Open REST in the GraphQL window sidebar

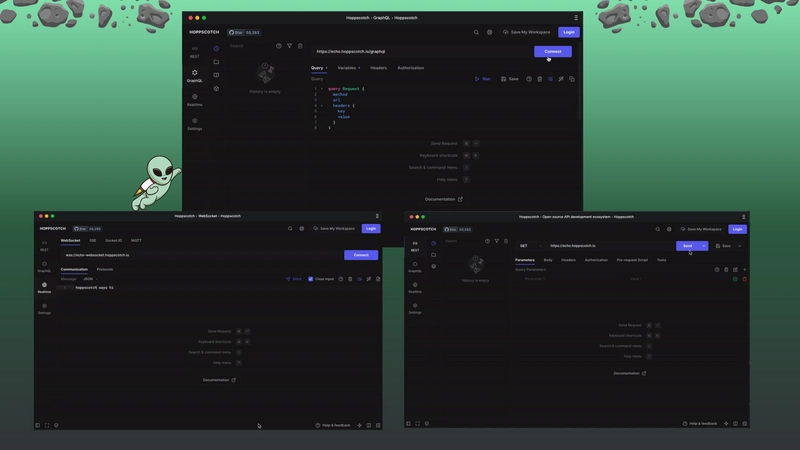[194, 52]
